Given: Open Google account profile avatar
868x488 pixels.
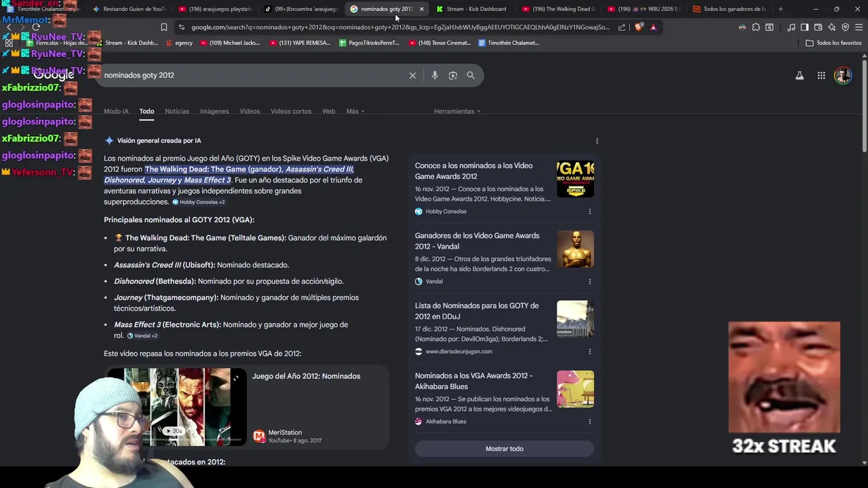Looking at the screenshot, I should [843, 75].
